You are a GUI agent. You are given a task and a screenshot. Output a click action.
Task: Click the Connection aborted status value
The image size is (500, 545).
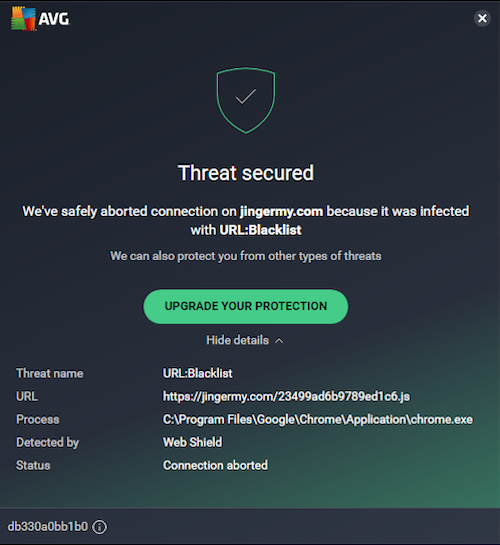215,465
